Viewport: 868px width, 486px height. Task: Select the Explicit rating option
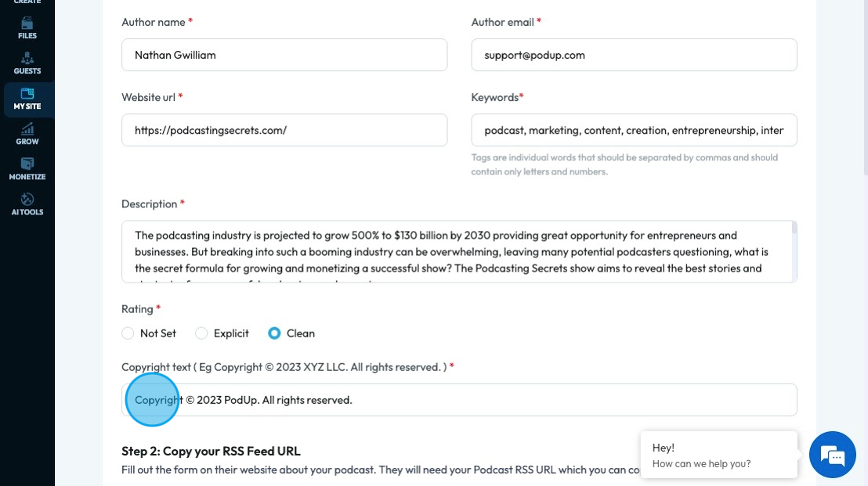click(202, 333)
